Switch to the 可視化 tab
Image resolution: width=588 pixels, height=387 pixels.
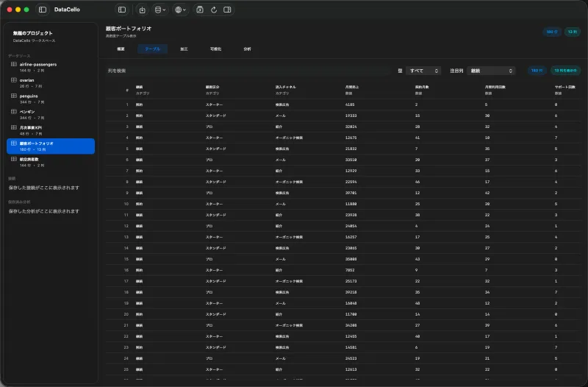(215, 49)
